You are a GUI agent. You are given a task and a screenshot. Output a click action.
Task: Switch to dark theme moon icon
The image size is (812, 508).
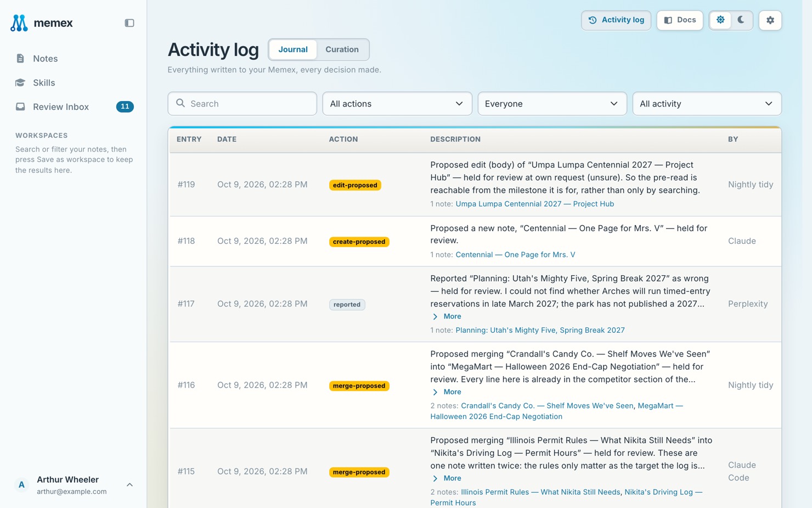click(741, 20)
